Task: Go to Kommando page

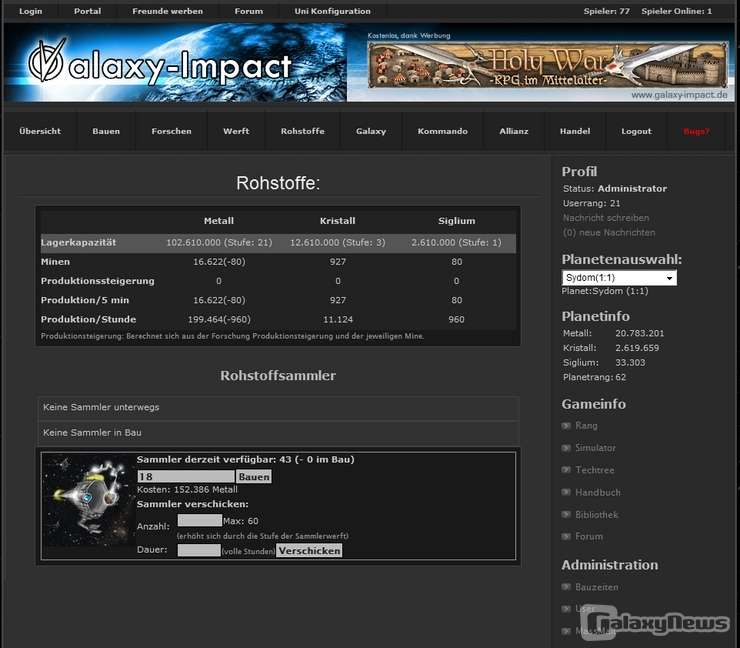Action: coord(443,131)
